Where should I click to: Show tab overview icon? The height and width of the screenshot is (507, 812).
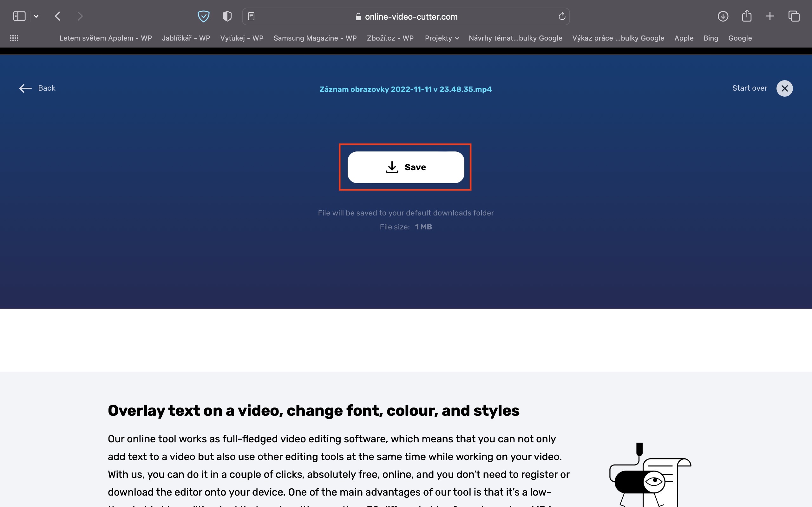click(794, 16)
